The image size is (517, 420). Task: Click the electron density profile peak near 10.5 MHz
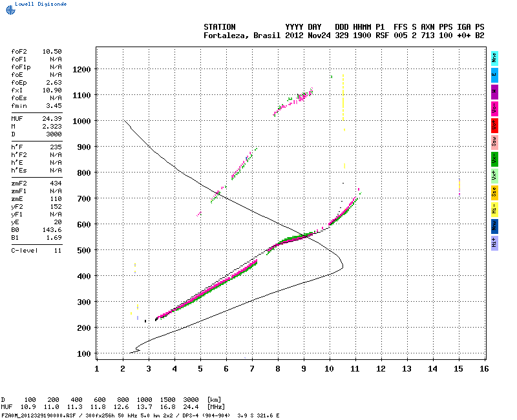[x=343, y=266]
